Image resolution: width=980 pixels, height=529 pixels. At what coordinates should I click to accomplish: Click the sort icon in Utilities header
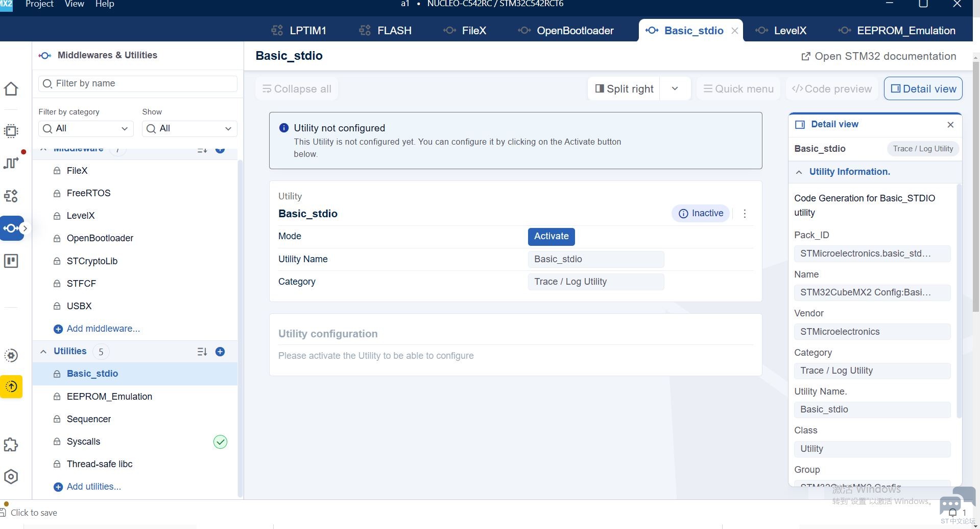(202, 352)
